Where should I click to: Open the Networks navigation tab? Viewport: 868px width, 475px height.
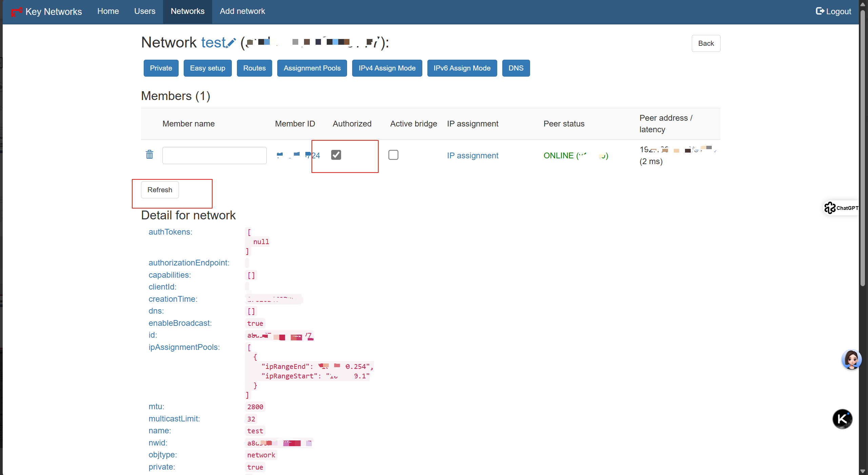(x=187, y=11)
